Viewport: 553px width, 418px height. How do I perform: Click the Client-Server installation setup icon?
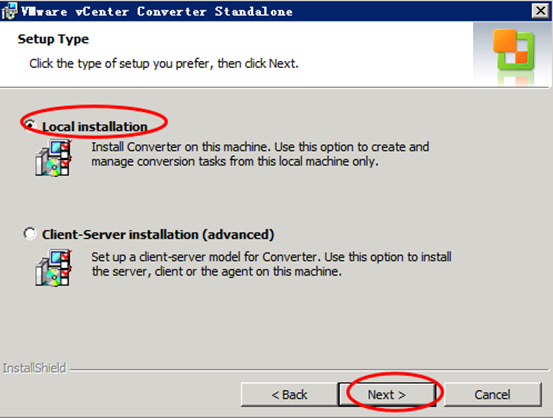[54, 268]
